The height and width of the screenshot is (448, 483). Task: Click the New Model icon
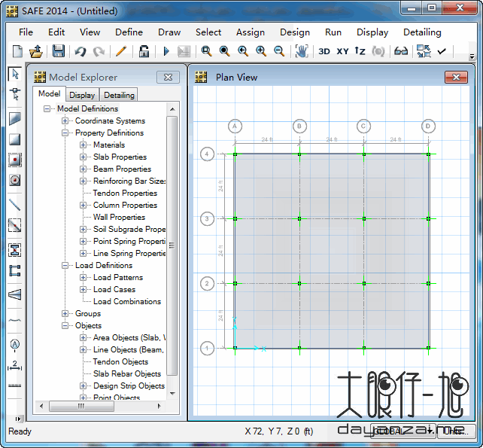click(17, 51)
